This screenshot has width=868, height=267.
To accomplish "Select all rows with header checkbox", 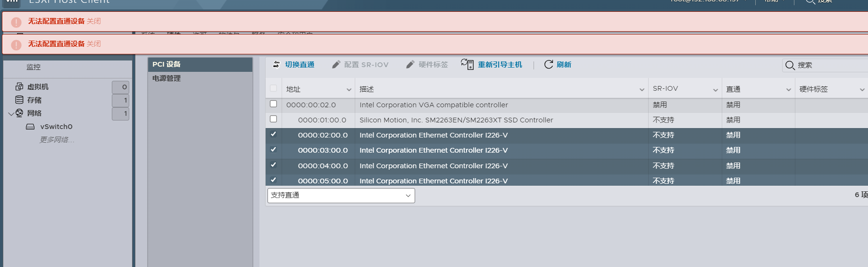I will click(x=273, y=88).
